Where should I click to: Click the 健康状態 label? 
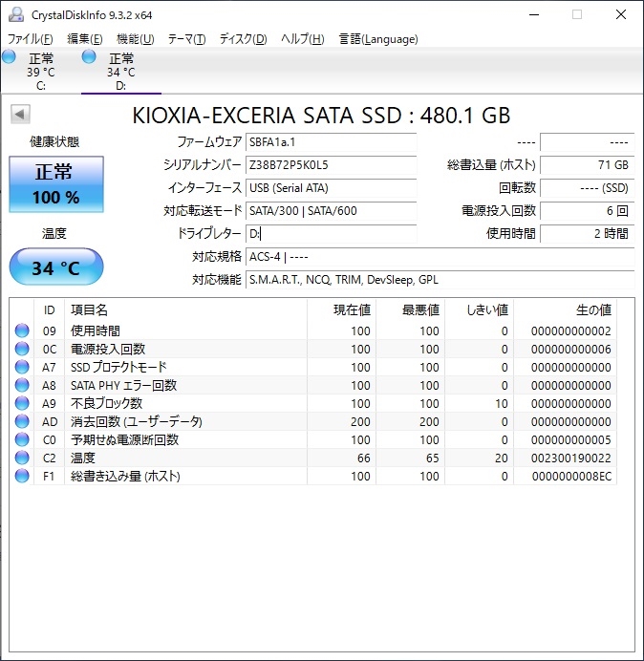(x=54, y=141)
